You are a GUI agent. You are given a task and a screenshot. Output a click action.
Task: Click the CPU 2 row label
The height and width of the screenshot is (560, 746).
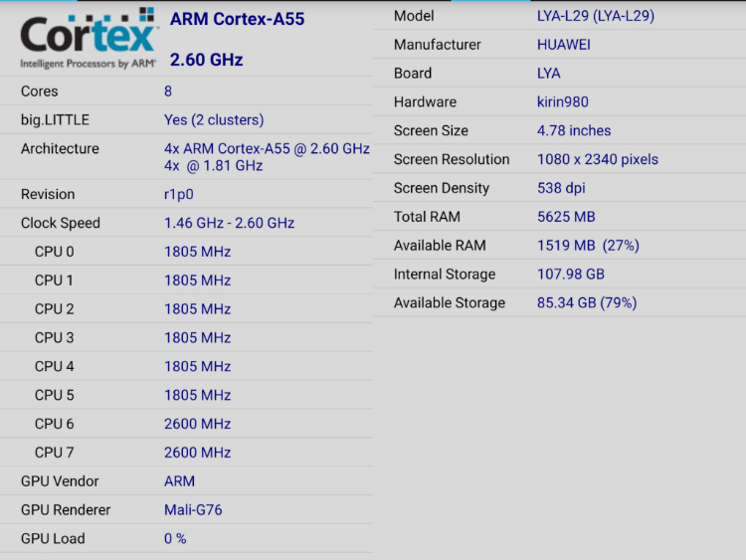(x=54, y=308)
